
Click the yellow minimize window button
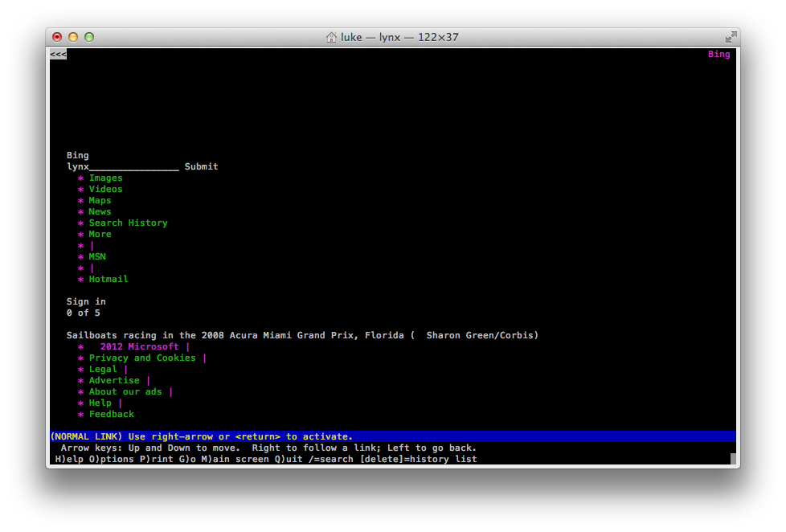click(73, 37)
